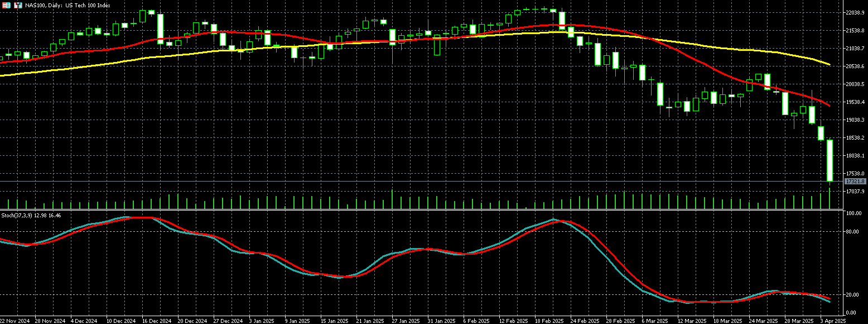Viewport: 868px width, 324px height.
Task: Click the '16 Dec 2024' date label
Action: [x=156, y=321]
